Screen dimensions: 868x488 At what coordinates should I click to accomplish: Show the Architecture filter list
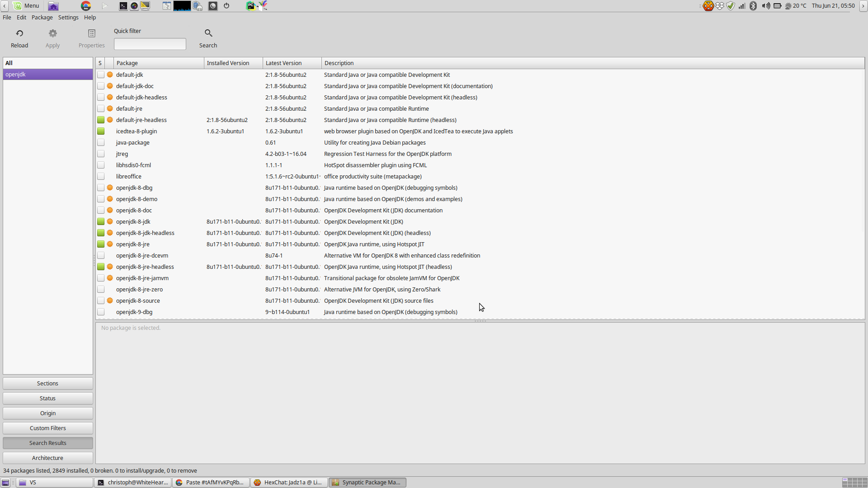pyautogui.click(x=48, y=458)
